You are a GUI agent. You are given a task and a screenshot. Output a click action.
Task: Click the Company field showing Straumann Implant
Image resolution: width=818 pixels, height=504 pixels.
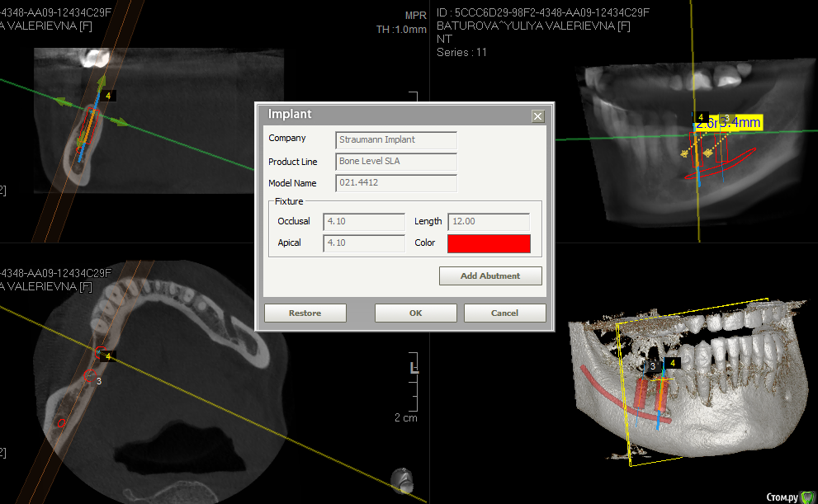point(396,139)
